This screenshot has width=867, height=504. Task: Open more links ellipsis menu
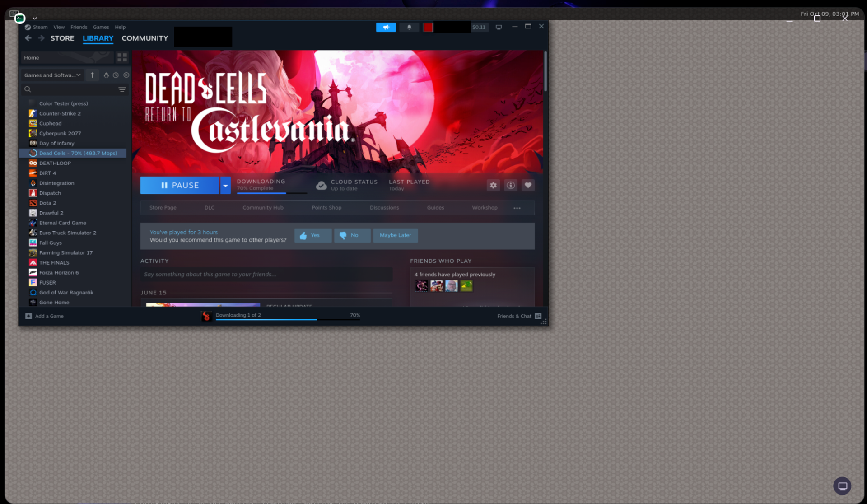click(x=517, y=208)
